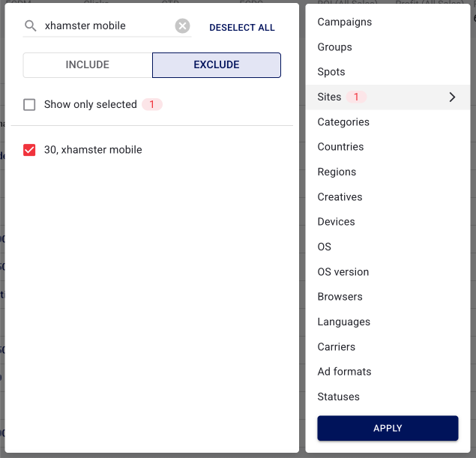Open the Categories filter

343,122
